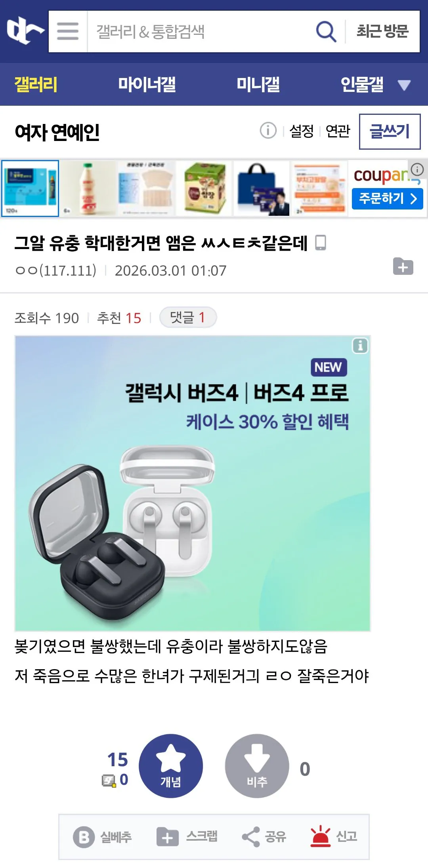This screenshot has width=428, height=868.
Task: Open the hamburger menu icon
Action: [x=68, y=31]
